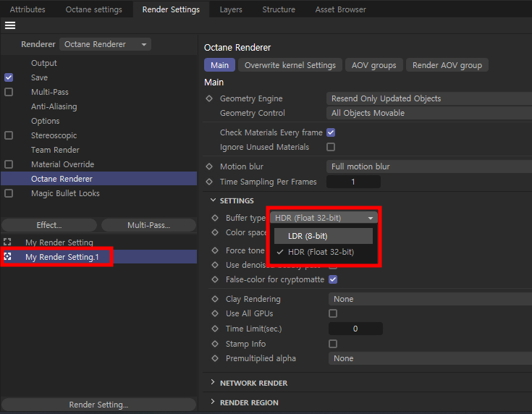
Task: Click the render setting icon beside My Render Setting
Action: (x=7, y=242)
